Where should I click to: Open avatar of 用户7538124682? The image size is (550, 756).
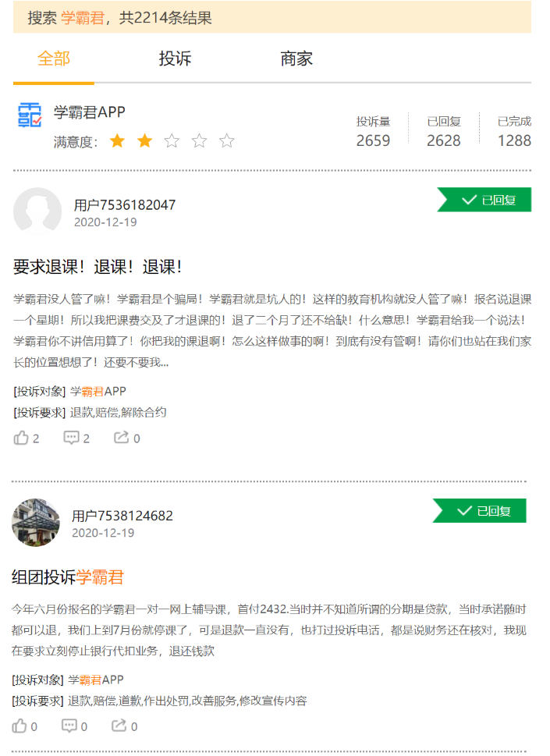click(x=36, y=522)
